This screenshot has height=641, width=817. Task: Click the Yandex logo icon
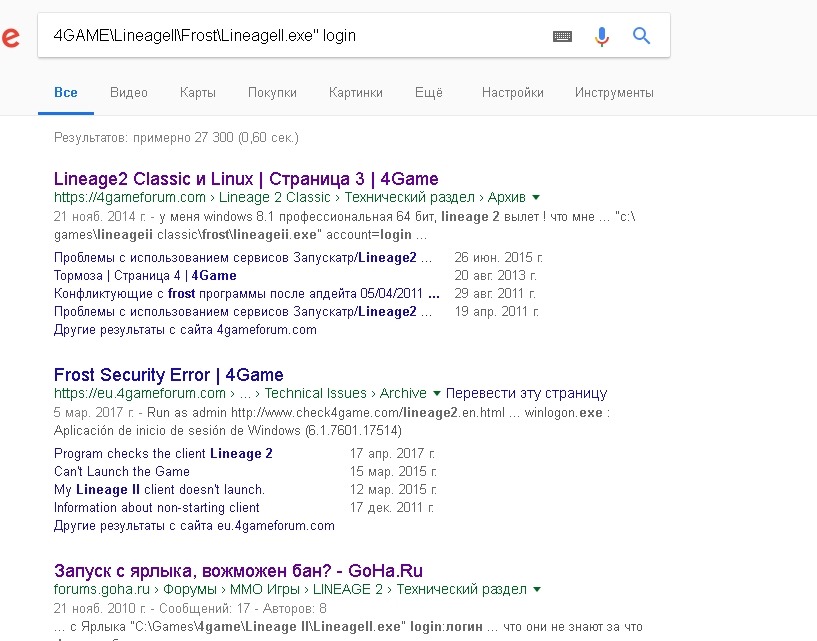[x=11, y=38]
